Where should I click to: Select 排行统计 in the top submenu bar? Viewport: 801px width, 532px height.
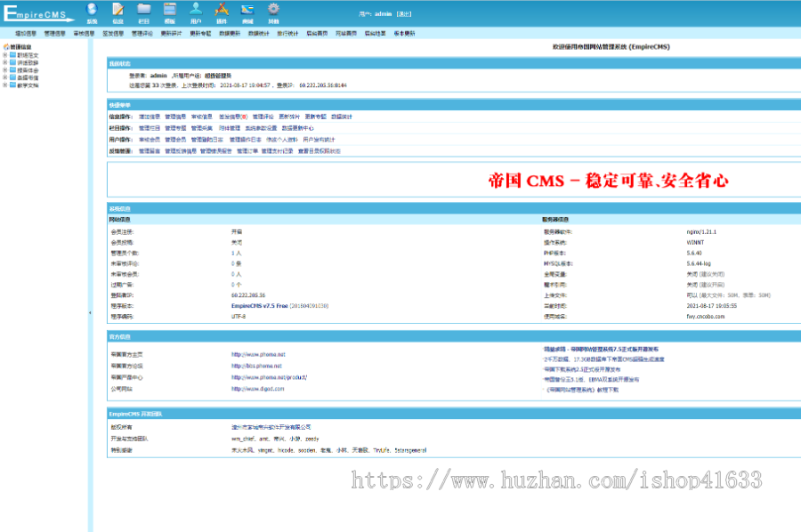coord(287,33)
